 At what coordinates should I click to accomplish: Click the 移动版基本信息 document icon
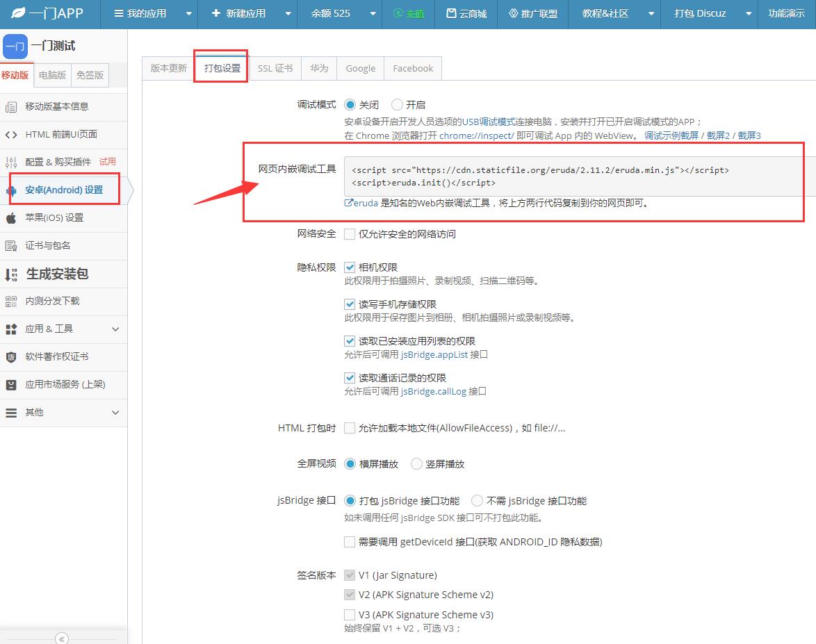tap(11, 107)
